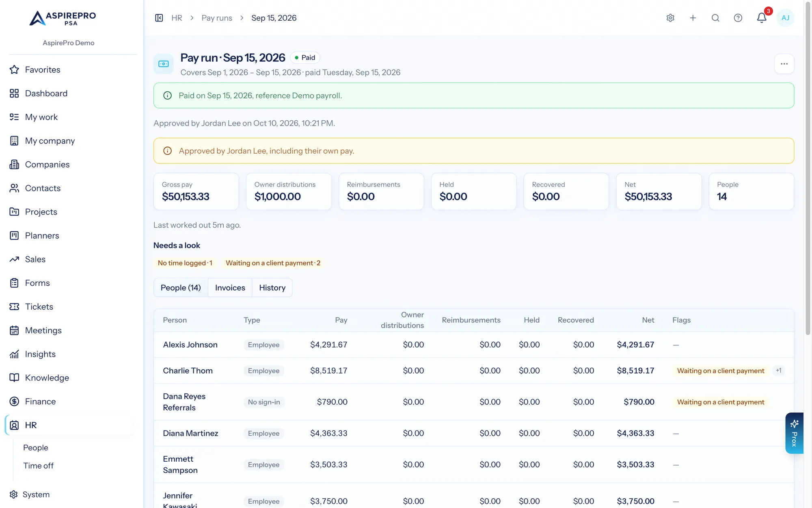Click the Knowledge book icon
Screen dimensions: 812x508
pos(14,378)
